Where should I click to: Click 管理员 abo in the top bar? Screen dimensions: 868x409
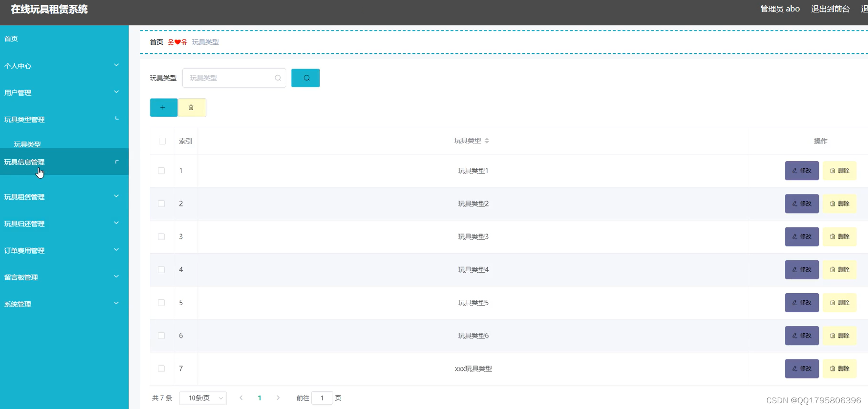click(780, 9)
